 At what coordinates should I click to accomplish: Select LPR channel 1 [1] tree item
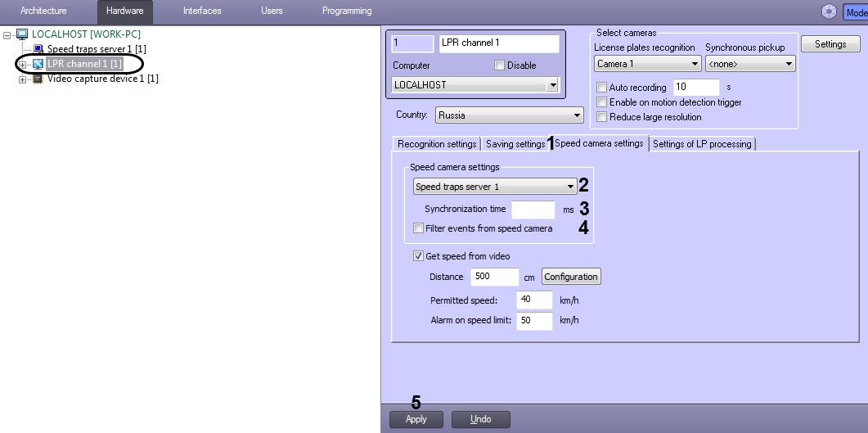click(x=84, y=64)
